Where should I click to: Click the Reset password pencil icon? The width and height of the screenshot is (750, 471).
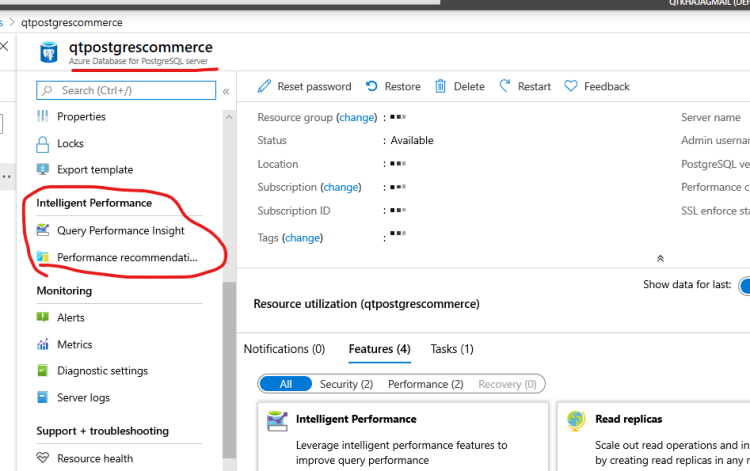[264, 86]
